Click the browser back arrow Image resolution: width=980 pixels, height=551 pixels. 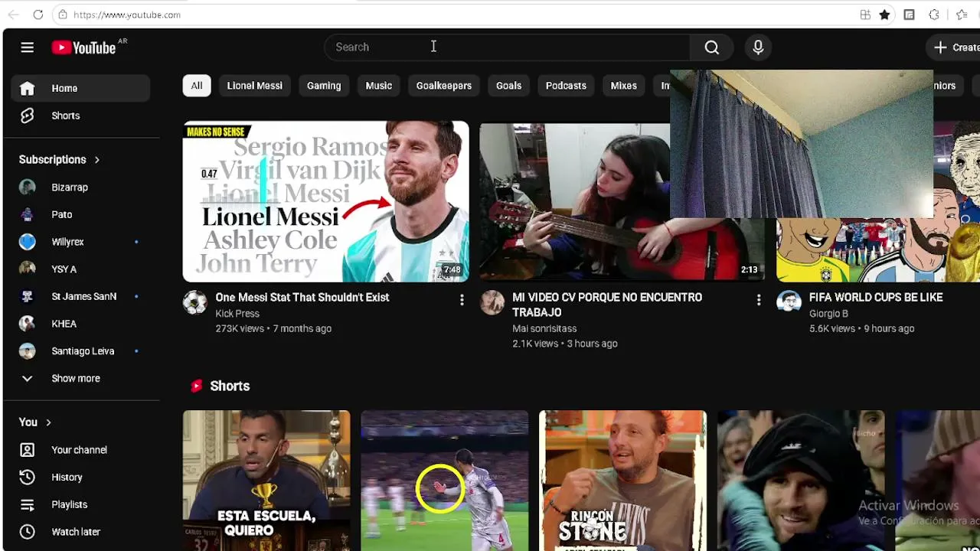[x=13, y=15]
